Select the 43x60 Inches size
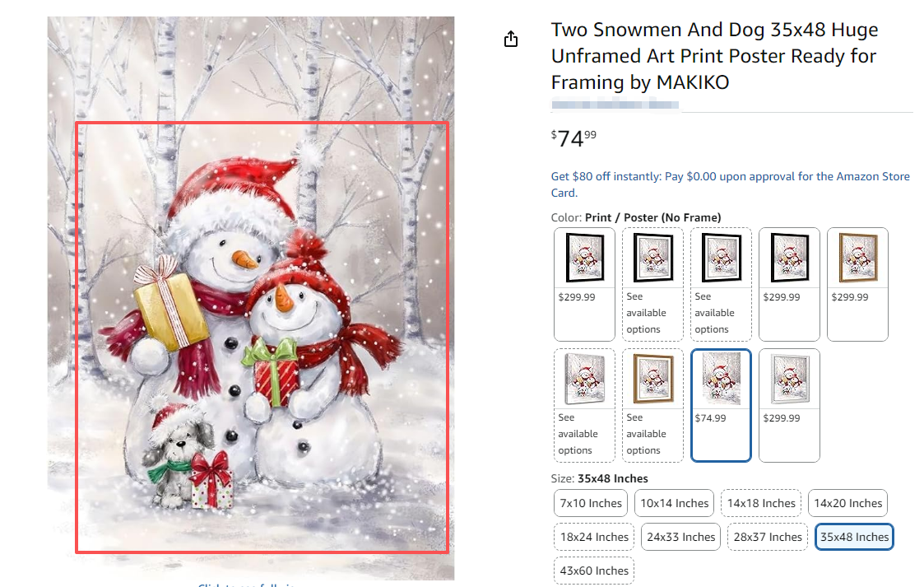 tap(594, 571)
